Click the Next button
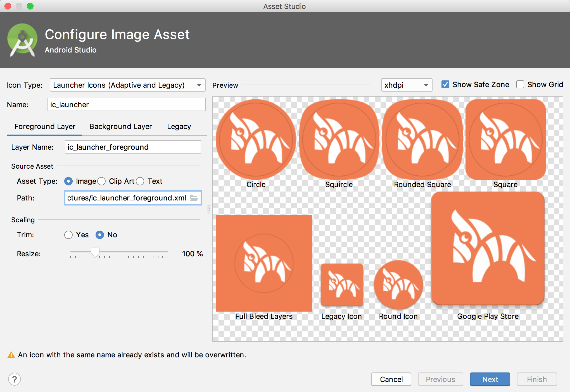This screenshot has width=570, height=392. pyautogui.click(x=490, y=379)
